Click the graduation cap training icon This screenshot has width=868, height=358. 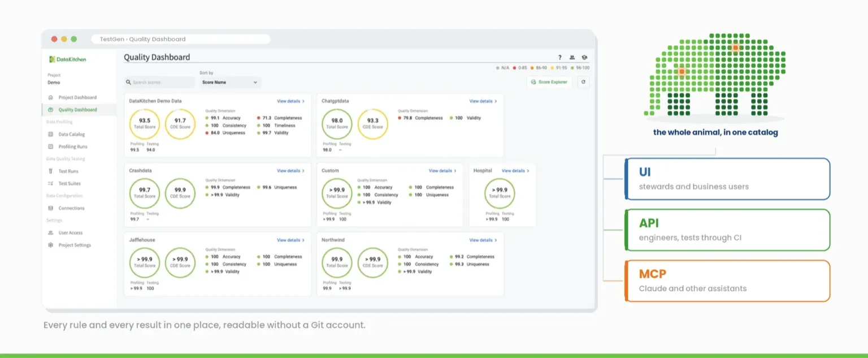tap(584, 58)
